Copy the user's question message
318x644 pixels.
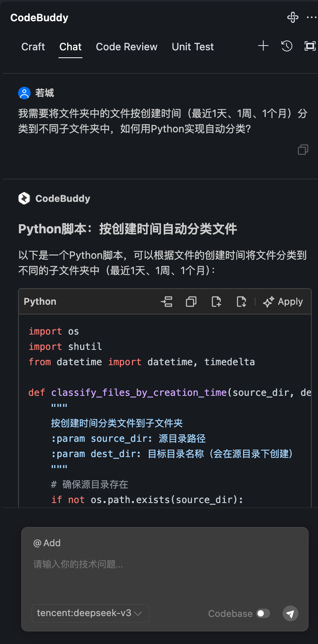(x=303, y=150)
